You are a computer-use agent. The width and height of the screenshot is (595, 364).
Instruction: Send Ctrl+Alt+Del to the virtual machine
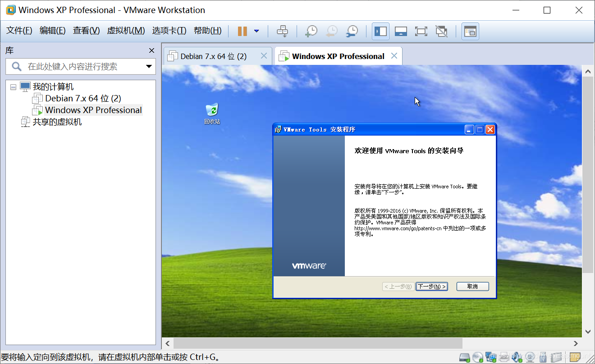[282, 31]
